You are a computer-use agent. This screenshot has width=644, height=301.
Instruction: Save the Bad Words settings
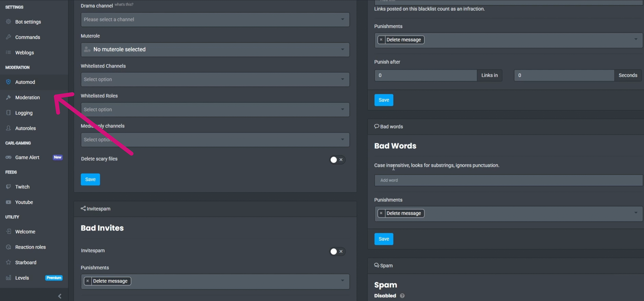pos(384,239)
